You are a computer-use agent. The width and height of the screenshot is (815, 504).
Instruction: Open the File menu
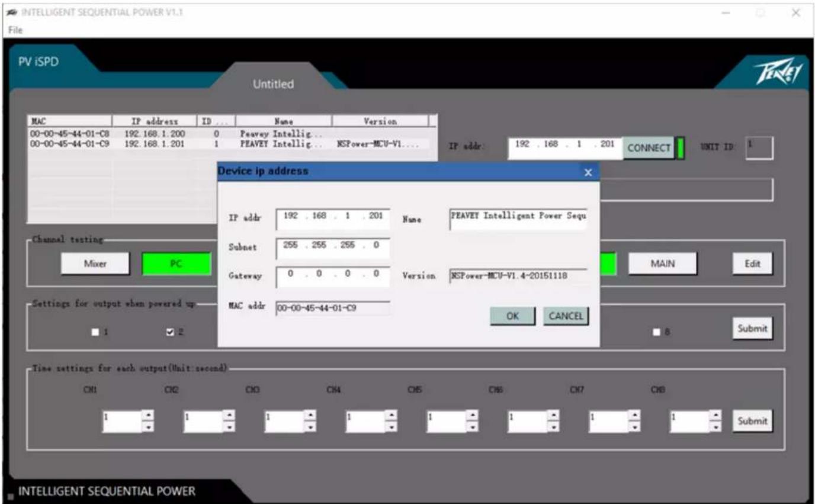16,30
